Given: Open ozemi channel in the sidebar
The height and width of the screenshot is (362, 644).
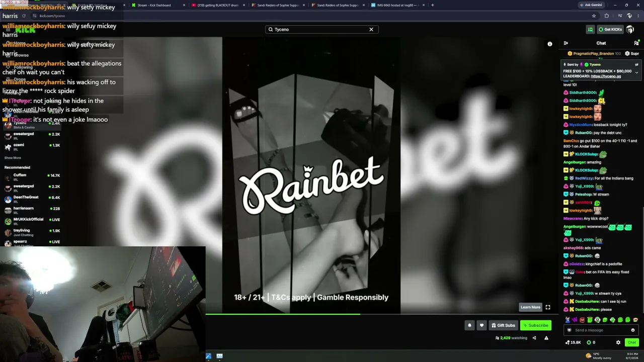Looking at the screenshot, I should click(x=32, y=147).
